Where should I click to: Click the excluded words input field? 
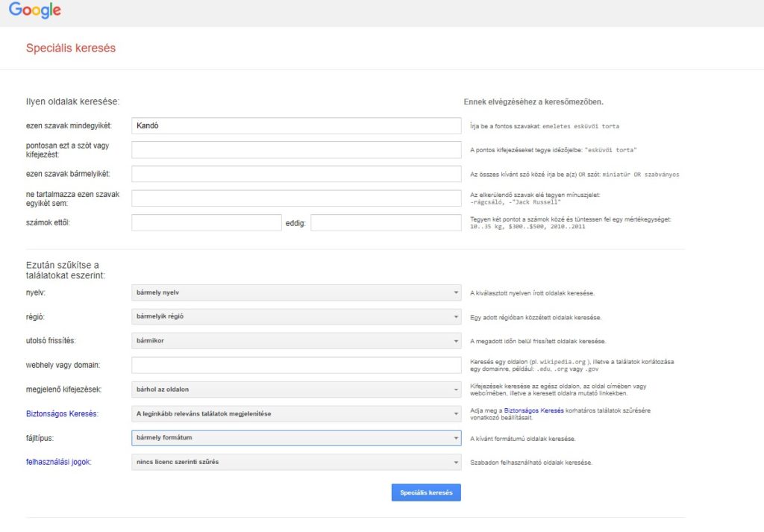(x=296, y=198)
